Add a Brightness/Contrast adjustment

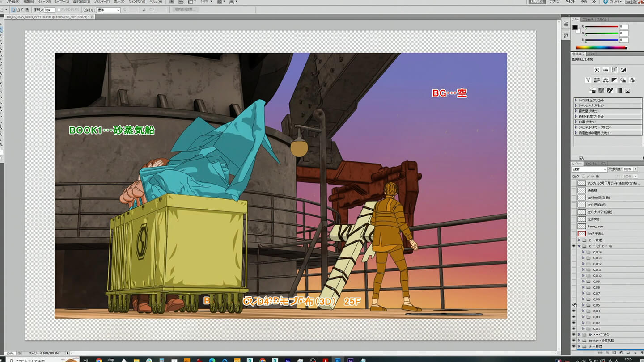[x=597, y=70]
